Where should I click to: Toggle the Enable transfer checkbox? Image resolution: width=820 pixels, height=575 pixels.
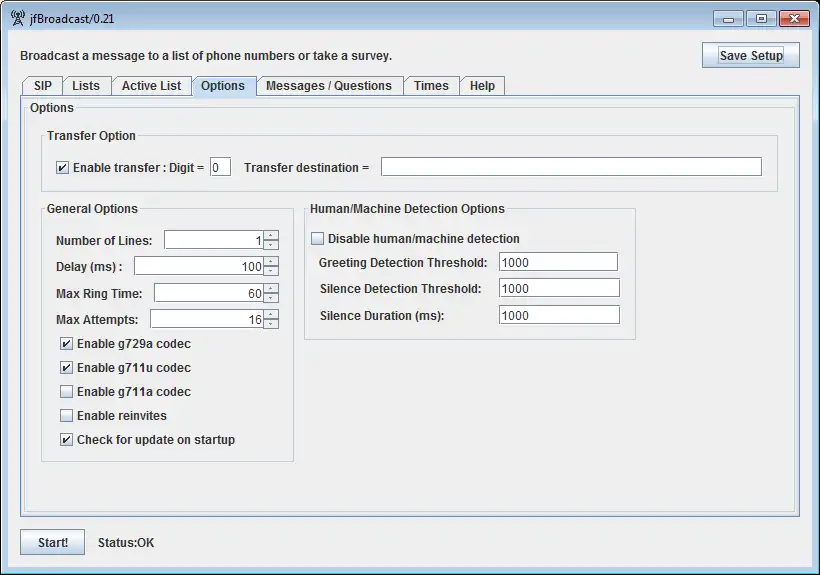tap(62, 168)
